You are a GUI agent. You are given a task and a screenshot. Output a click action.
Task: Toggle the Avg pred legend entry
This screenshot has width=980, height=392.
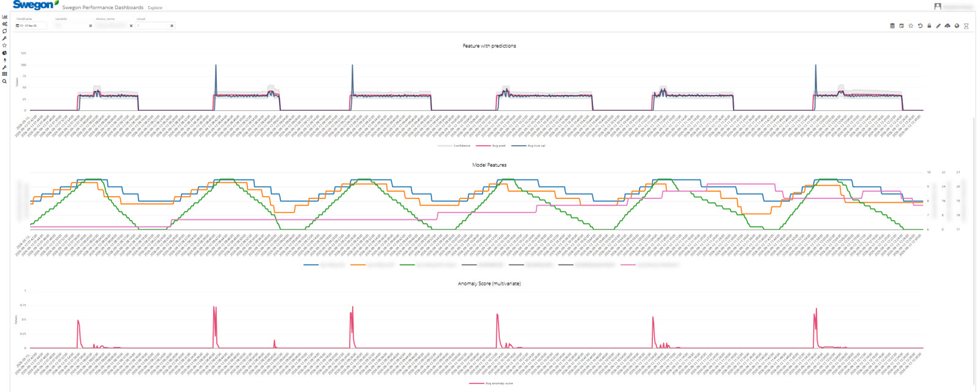pos(491,146)
